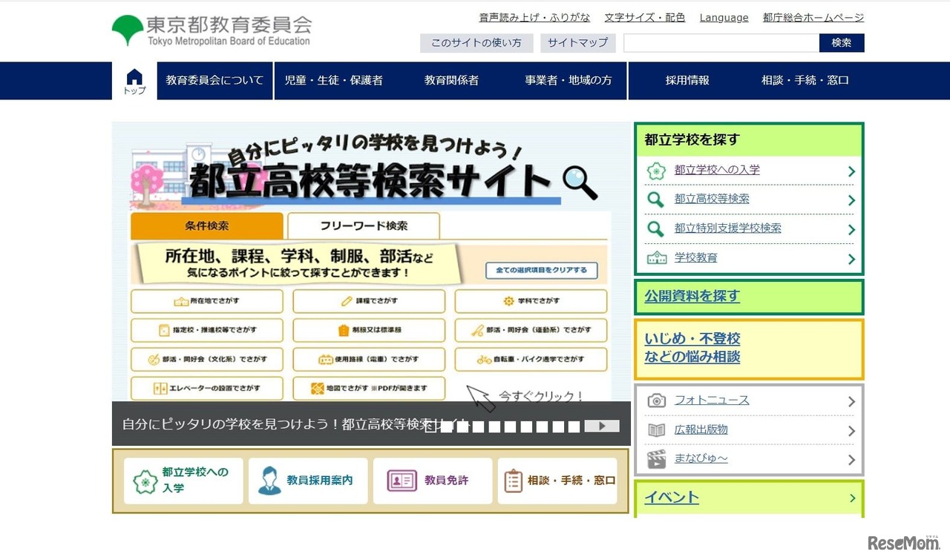Screen dimensions: 950x560
Task: Click the 検索 search button
Action: click(842, 43)
